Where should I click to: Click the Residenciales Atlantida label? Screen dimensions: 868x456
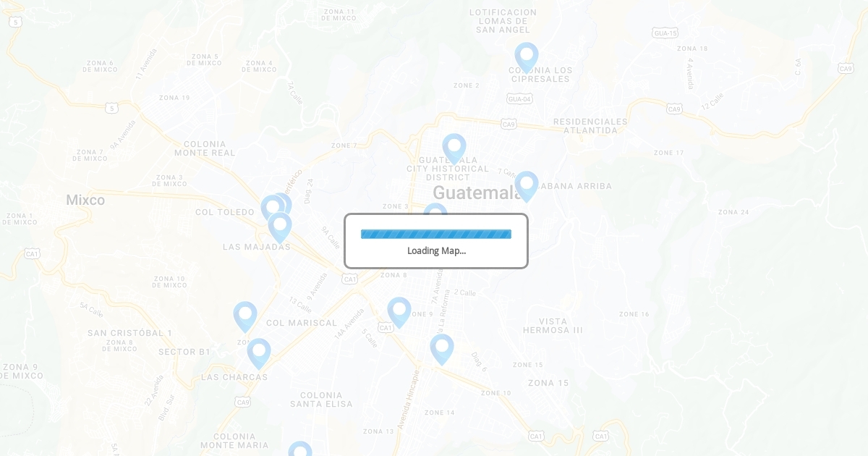(x=590, y=126)
